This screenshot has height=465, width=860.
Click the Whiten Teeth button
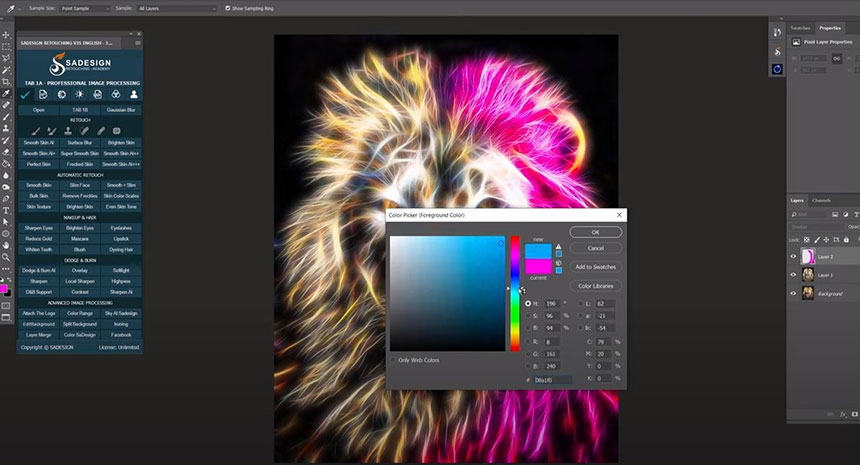[x=38, y=249]
